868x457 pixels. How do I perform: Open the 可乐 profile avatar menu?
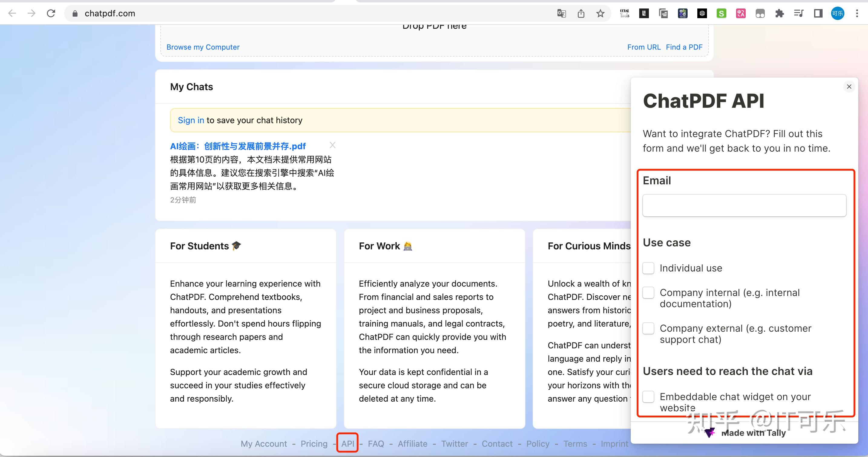click(837, 14)
